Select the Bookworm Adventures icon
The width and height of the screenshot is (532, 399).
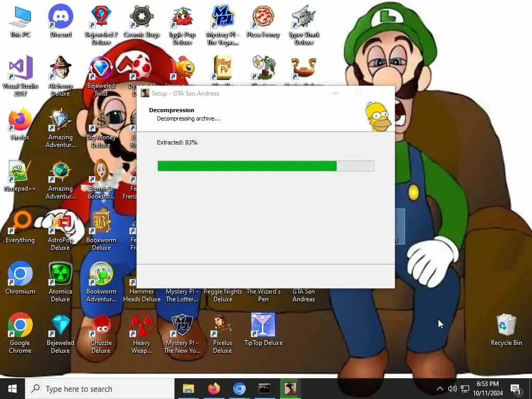(101, 282)
